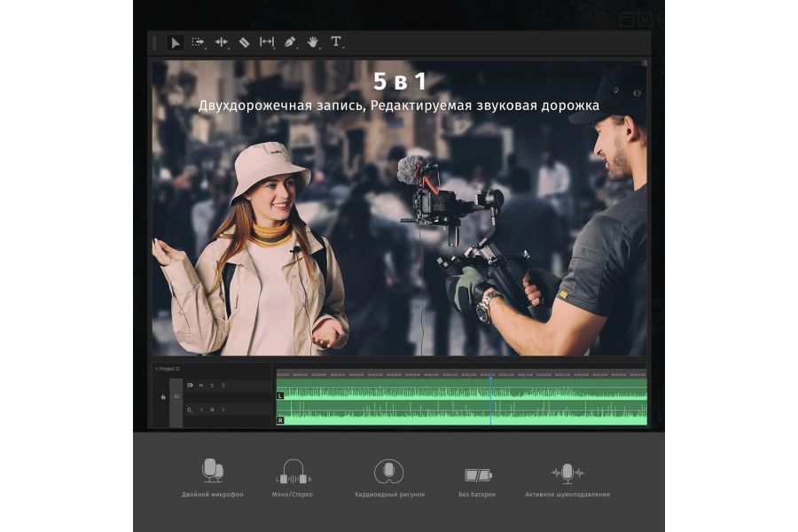Image resolution: width=798 pixels, height=532 pixels.
Task: Click the Моно/Стерео headphones icon
Action: point(292,472)
